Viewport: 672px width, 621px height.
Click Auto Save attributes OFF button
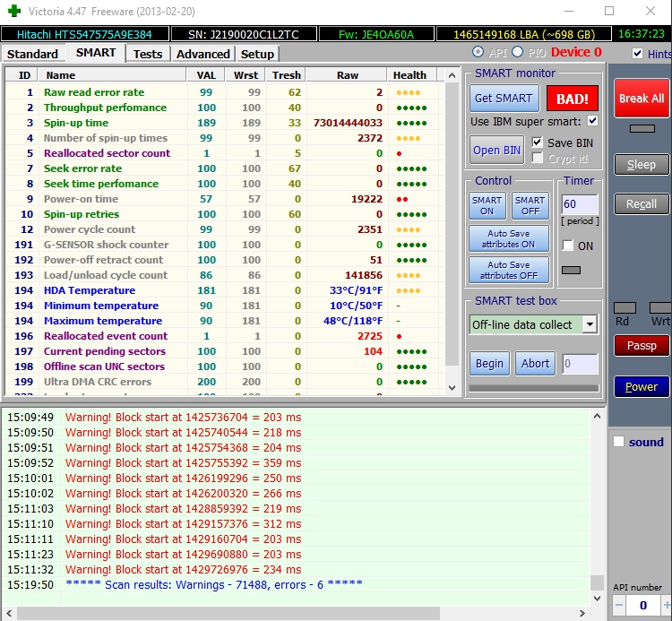pos(509,271)
